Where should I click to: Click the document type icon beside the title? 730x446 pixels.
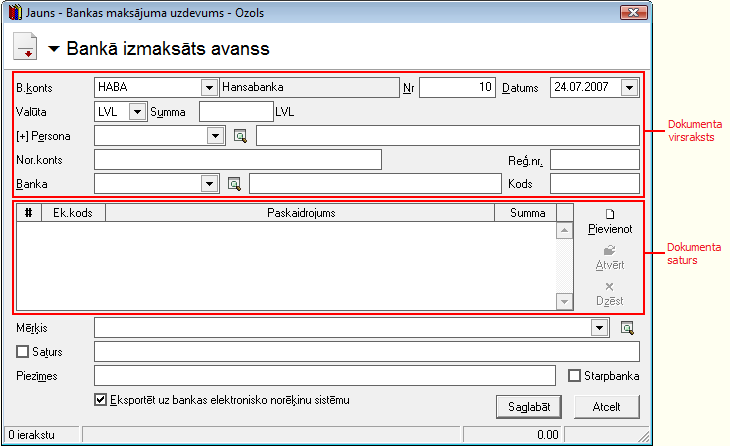(x=25, y=47)
